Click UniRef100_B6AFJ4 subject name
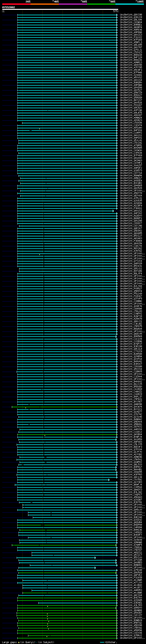 click(131, 485)
